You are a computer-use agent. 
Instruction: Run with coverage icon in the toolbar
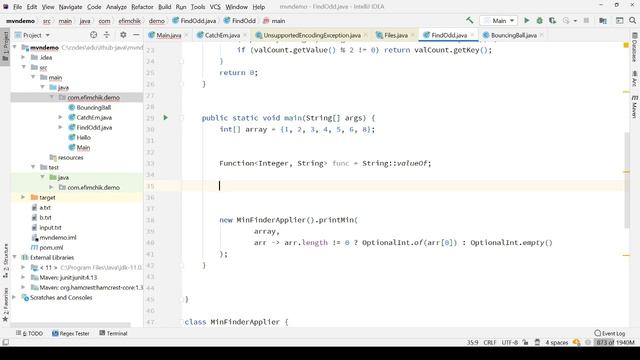553,20
